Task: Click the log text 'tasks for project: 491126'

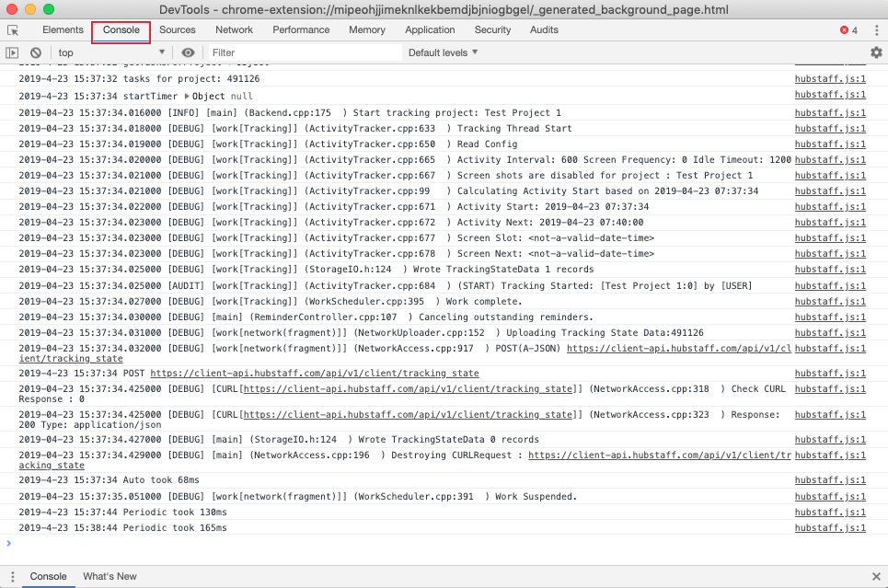Action: tap(191, 79)
